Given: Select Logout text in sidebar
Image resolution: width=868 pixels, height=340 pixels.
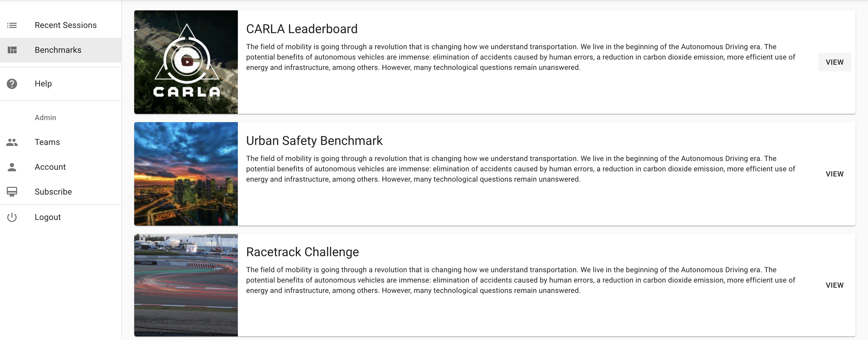Looking at the screenshot, I should [48, 217].
